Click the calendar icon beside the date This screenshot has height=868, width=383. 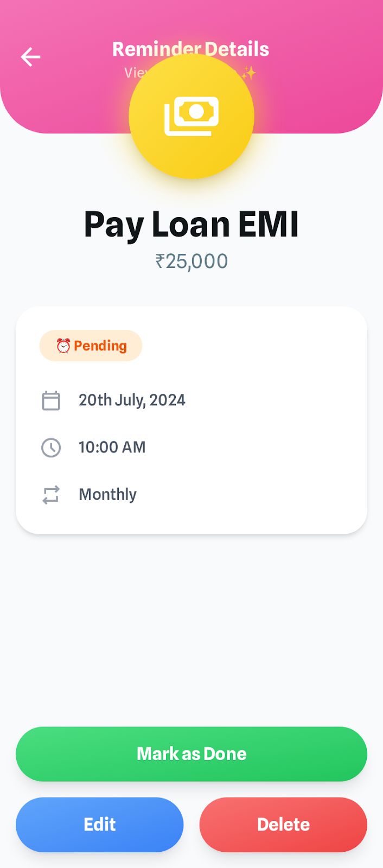(x=51, y=401)
